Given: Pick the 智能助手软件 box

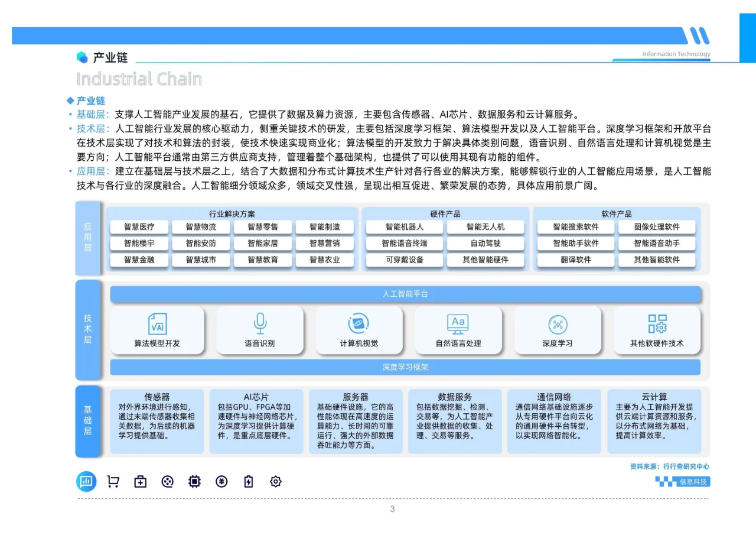Looking at the screenshot, I should pyautogui.click(x=576, y=244).
